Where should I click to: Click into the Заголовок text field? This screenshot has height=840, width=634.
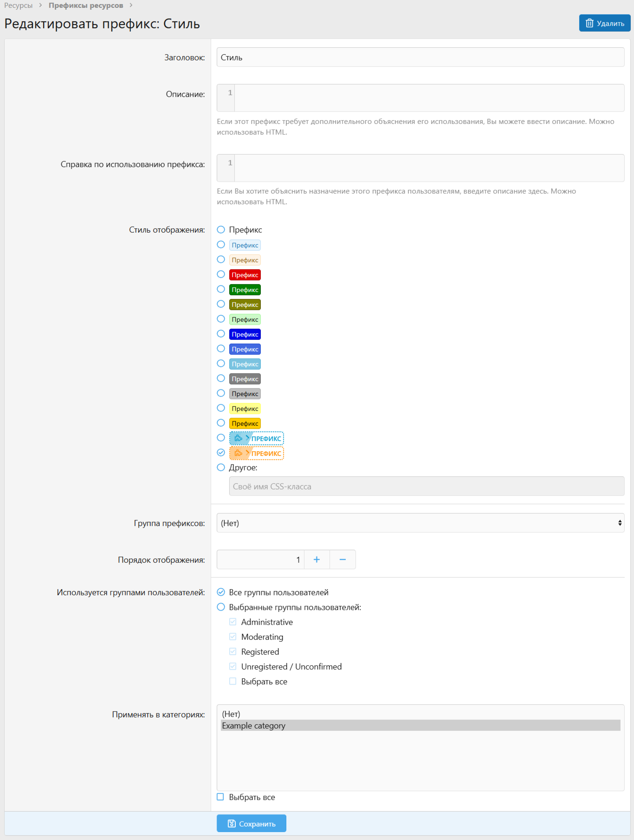420,57
